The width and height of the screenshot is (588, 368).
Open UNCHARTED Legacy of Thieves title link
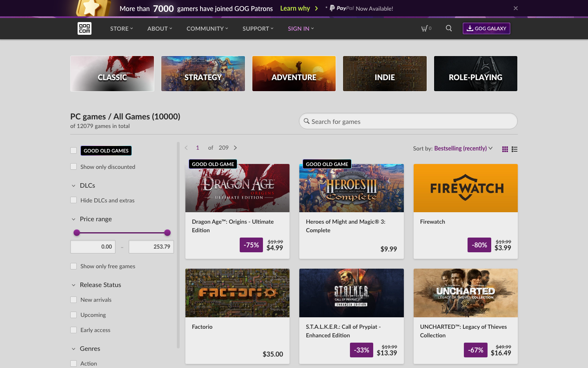point(463,331)
